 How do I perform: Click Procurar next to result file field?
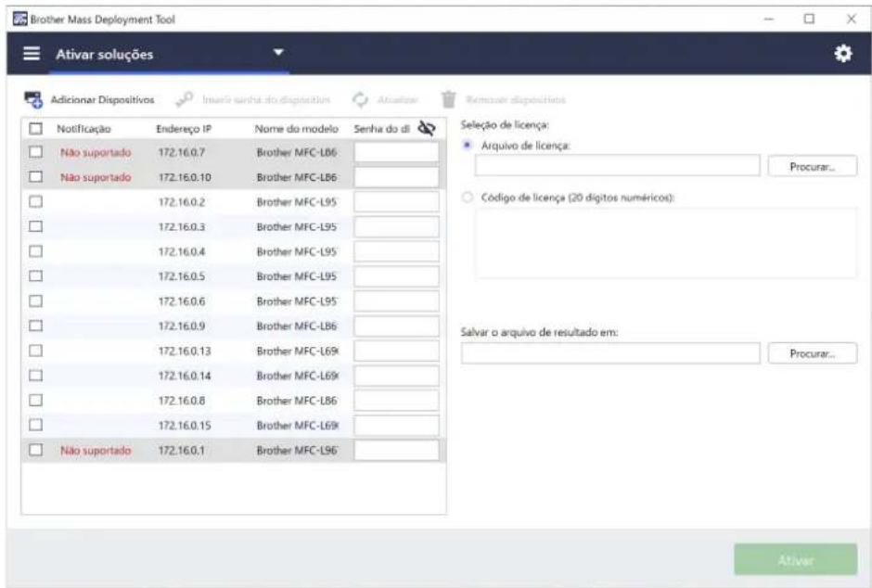(813, 353)
